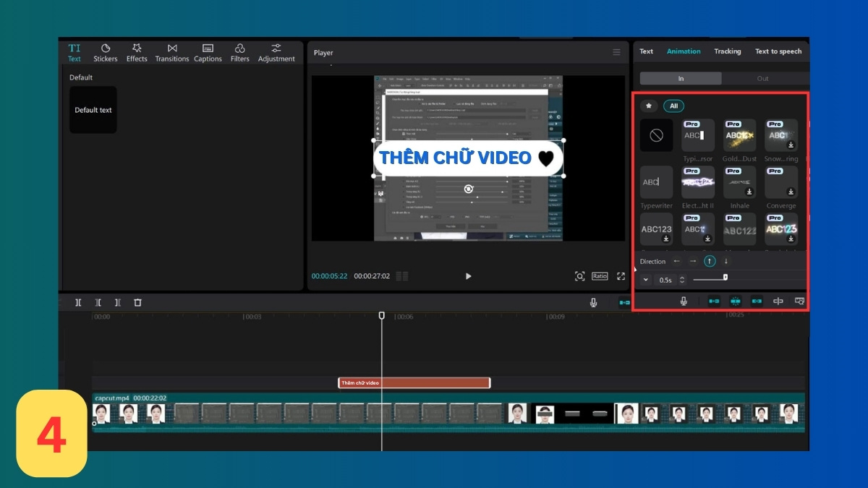Image resolution: width=868 pixels, height=488 pixels.
Task: Open the Adjustment panel
Action: coord(276,51)
